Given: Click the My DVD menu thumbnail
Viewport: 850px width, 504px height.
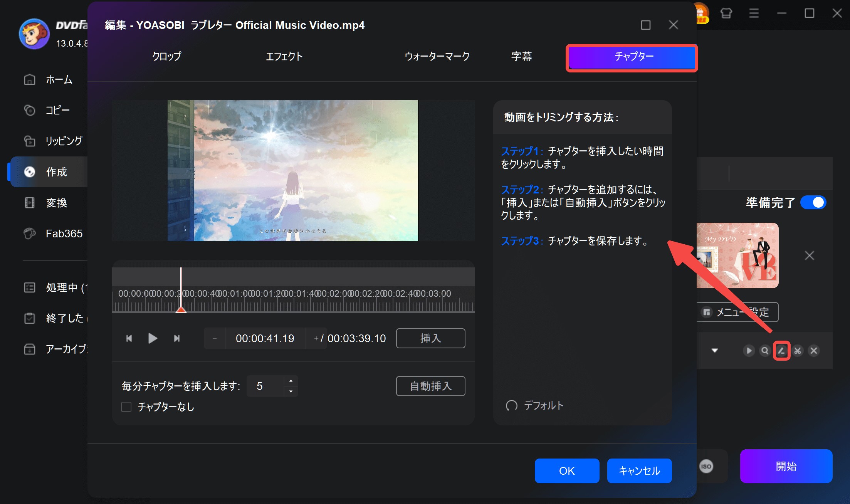Looking at the screenshot, I should (737, 255).
